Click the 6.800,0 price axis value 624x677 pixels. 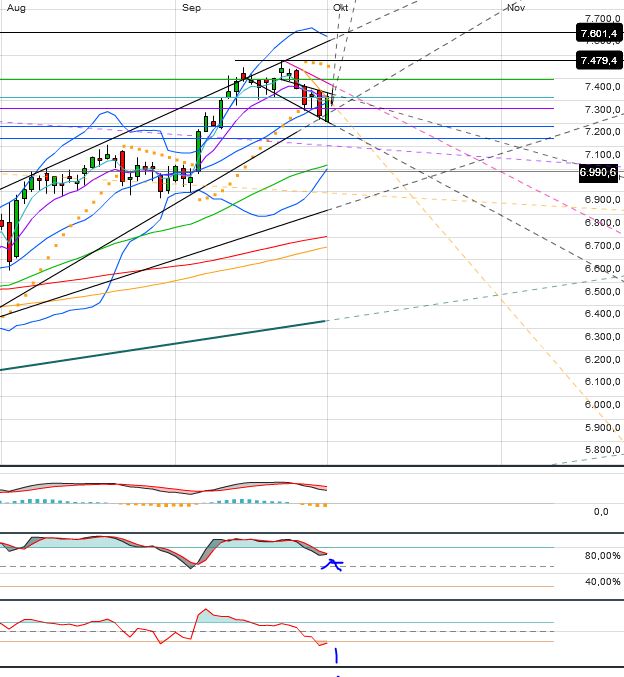(603, 223)
